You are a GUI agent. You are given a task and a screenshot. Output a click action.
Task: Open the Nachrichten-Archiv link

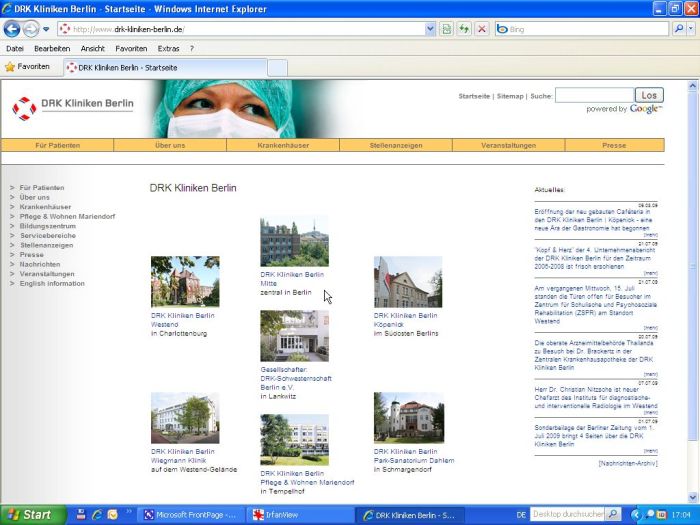628,463
